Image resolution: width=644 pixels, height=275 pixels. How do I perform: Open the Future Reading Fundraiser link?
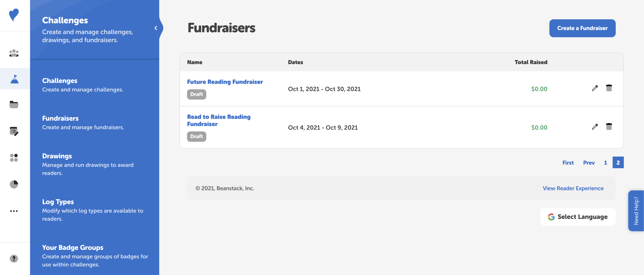[x=225, y=81]
